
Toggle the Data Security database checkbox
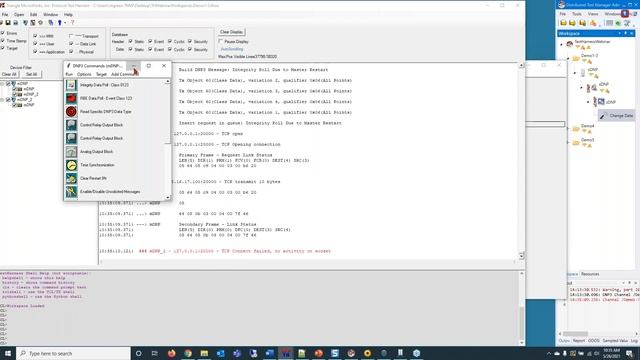tap(190, 49)
